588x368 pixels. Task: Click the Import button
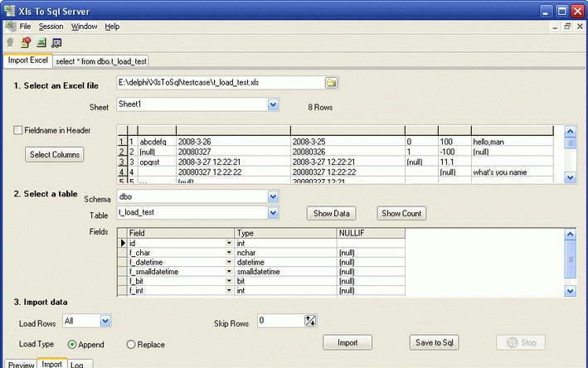[x=347, y=343]
